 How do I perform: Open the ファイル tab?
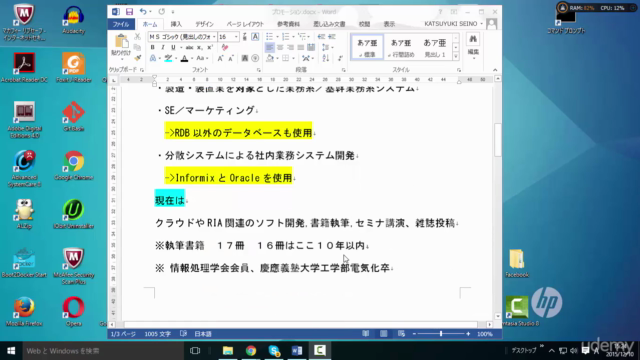[x=121, y=24]
